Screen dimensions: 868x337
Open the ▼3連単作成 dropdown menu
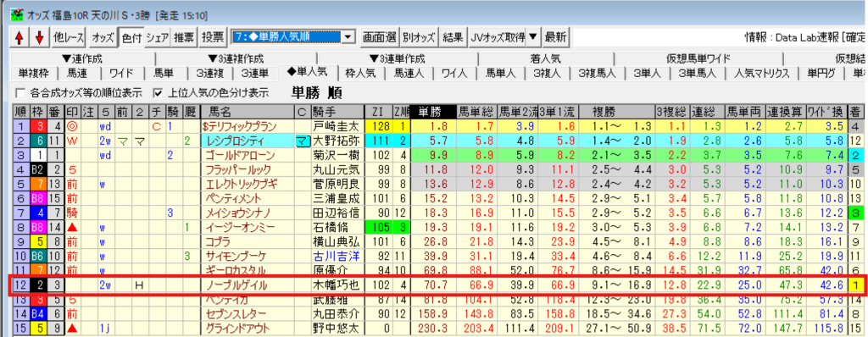tap(398, 59)
